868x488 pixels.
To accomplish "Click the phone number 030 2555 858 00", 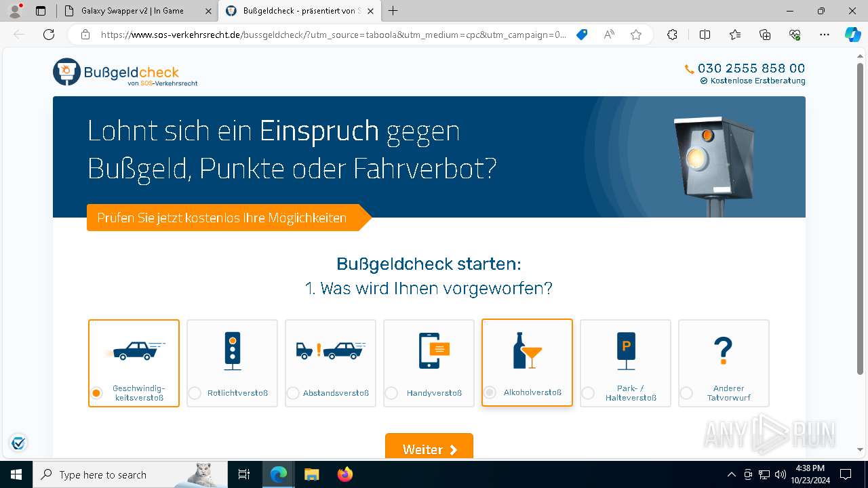I will pos(751,68).
